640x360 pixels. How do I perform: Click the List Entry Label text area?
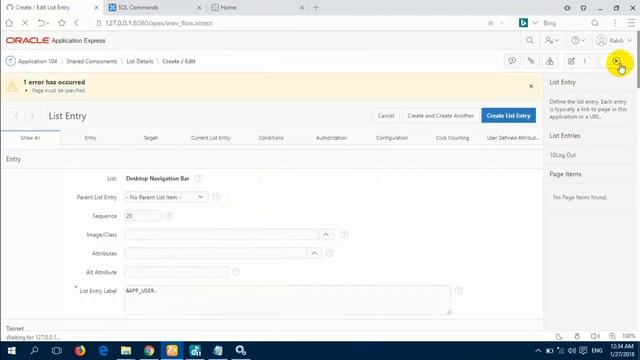pos(288,300)
